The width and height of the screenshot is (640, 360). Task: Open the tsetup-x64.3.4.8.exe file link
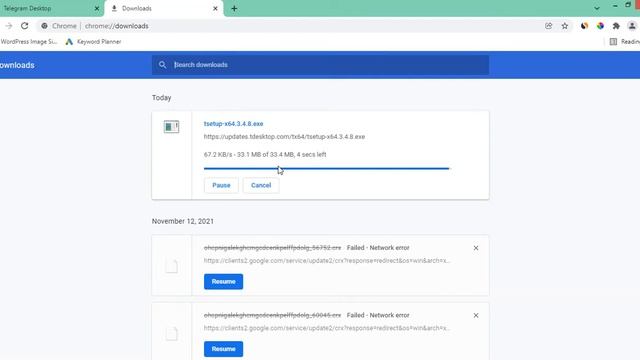(233, 124)
